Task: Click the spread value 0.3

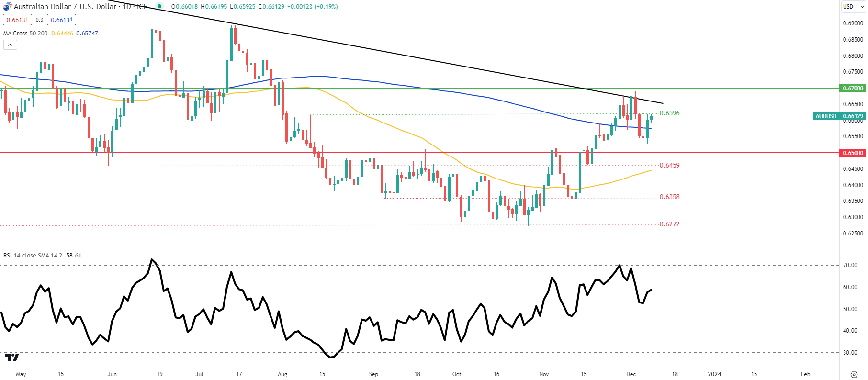Action: (x=39, y=20)
